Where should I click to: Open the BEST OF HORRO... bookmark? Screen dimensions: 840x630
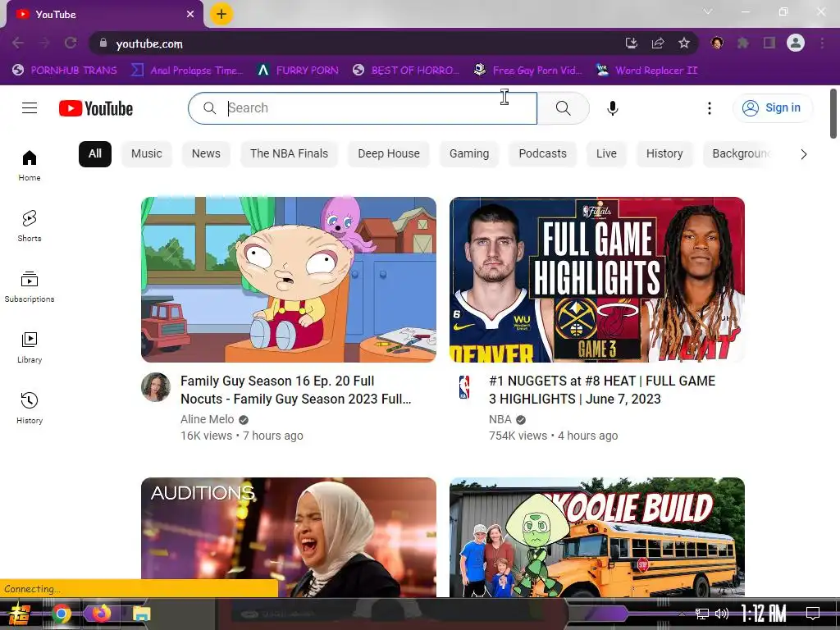click(x=405, y=71)
